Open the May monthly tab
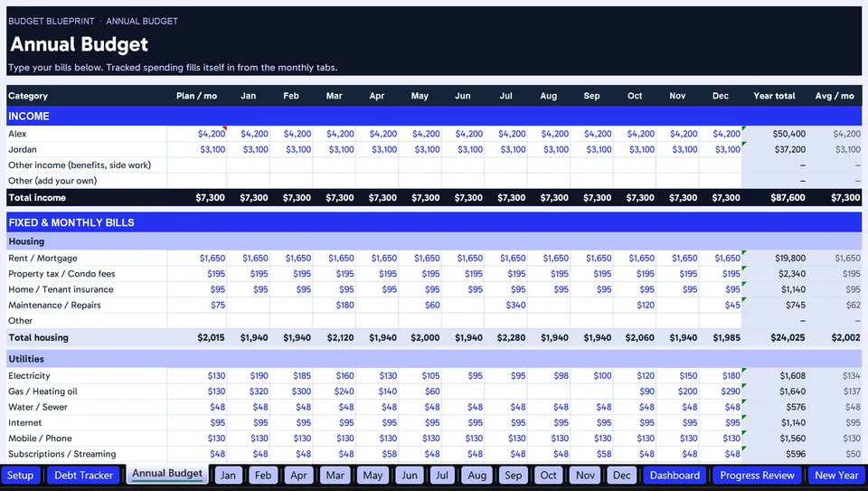The image size is (868, 491). (373, 476)
